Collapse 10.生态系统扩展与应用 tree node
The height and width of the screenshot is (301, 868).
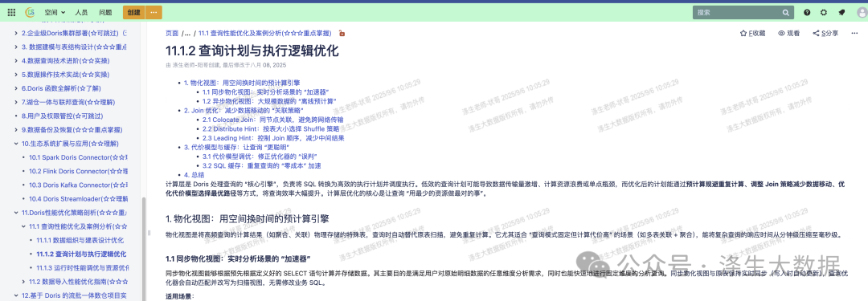click(x=16, y=144)
